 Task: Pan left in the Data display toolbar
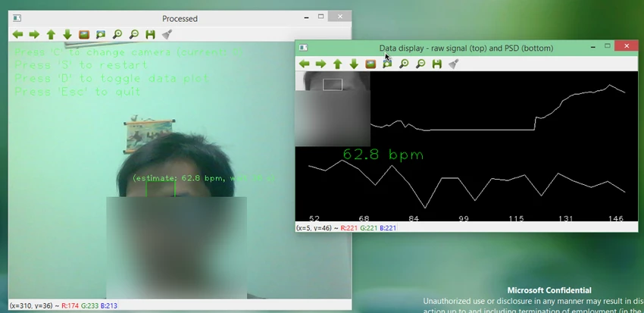point(305,64)
